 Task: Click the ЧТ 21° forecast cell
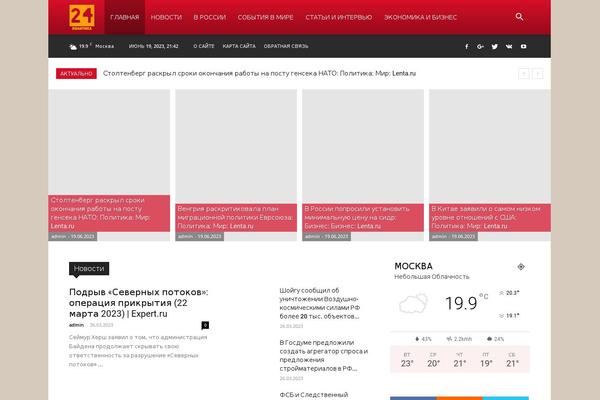click(460, 360)
